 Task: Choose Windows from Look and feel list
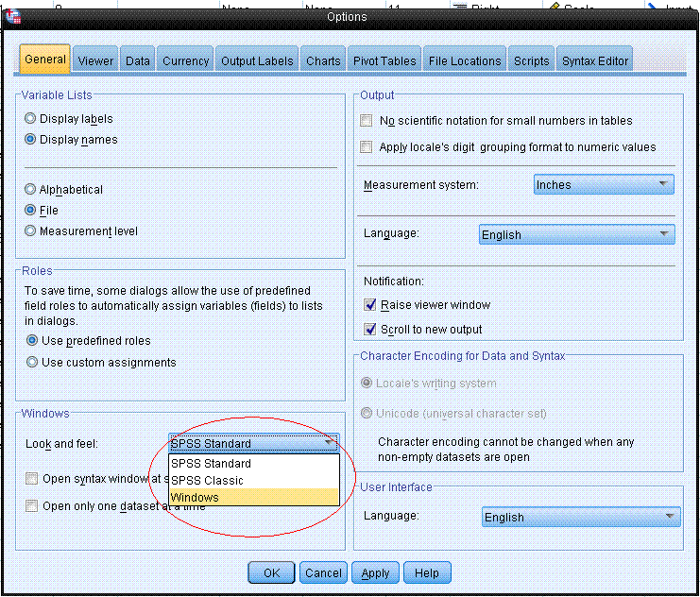[252, 498]
